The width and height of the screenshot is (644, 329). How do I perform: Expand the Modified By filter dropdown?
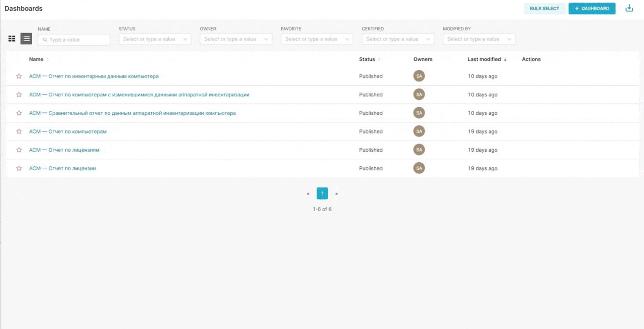479,39
